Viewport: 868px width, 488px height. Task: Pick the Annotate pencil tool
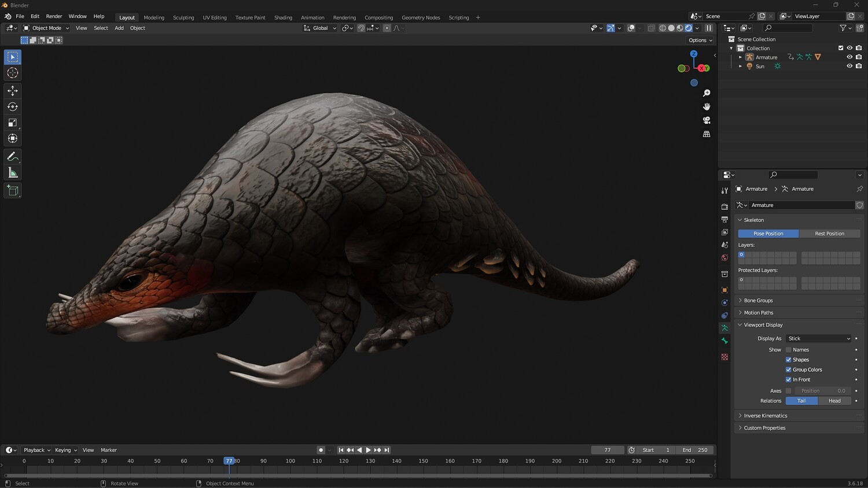pyautogui.click(x=13, y=157)
